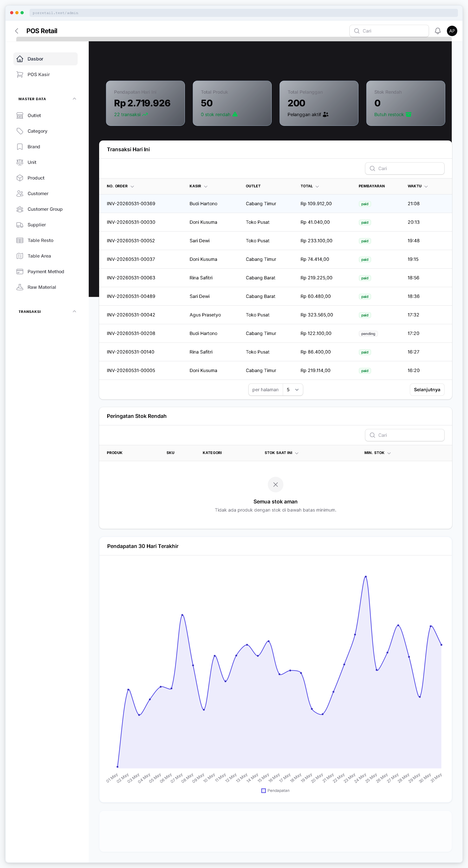Click the Payment Method card icon
Viewport: 468px width, 868px height.
pos(20,272)
